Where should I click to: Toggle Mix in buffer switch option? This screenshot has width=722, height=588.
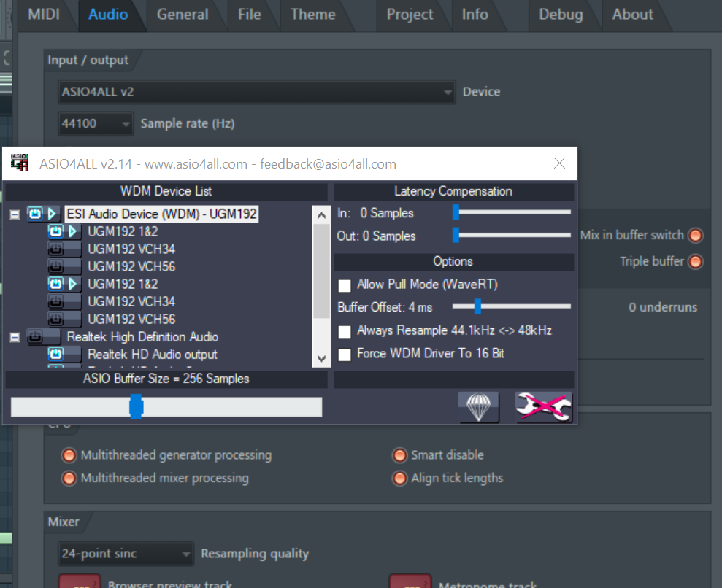695,236
